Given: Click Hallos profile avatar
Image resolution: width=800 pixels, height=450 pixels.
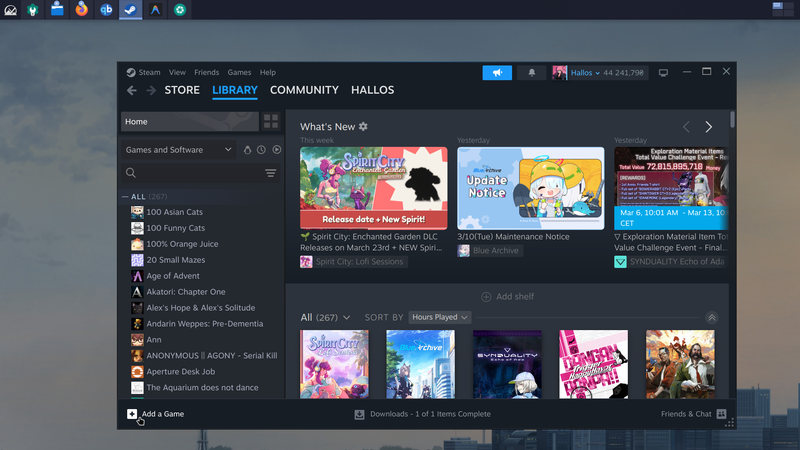Looking at the screenshot, I should 559,72.
